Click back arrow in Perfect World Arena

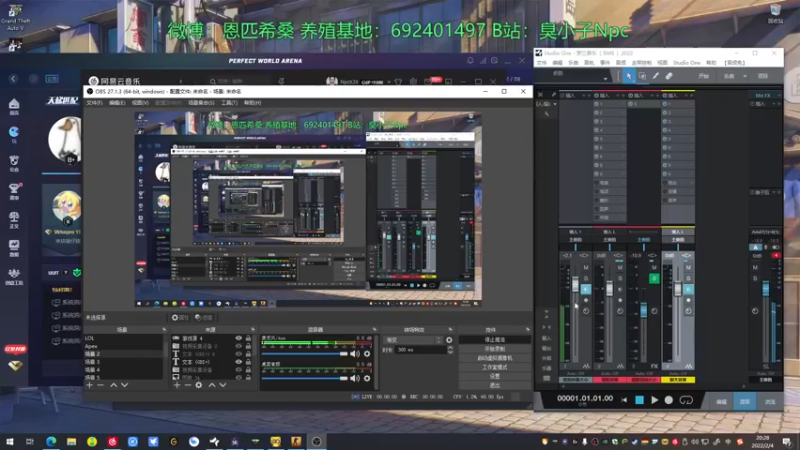[14, 79]
